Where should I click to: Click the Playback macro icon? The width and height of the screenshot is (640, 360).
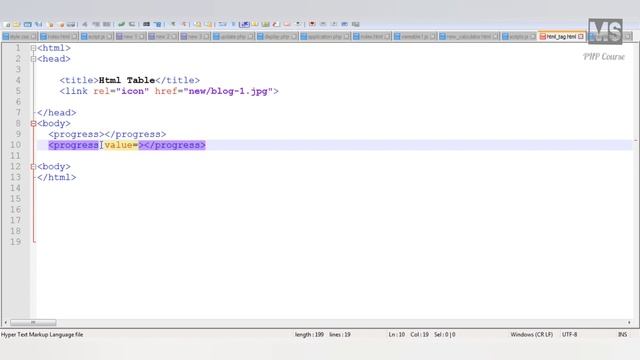point(334,24)
